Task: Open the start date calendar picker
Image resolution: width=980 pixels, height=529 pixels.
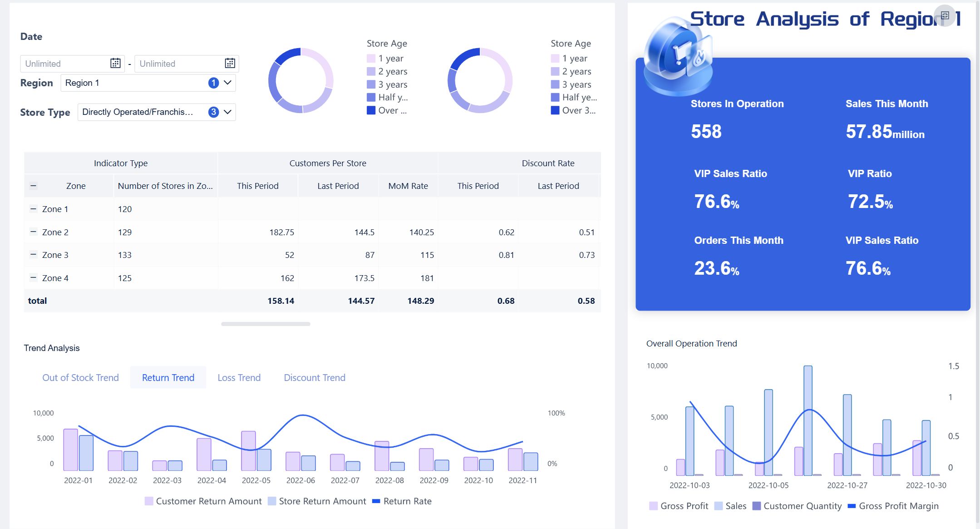Action: pyautogui.click(x=116, y=63)
